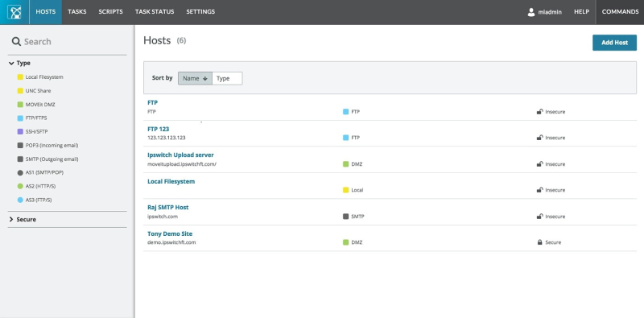The height and width of the screenshot is (318, 644).
Task: Open the Help menu
Action: [581, 12]
